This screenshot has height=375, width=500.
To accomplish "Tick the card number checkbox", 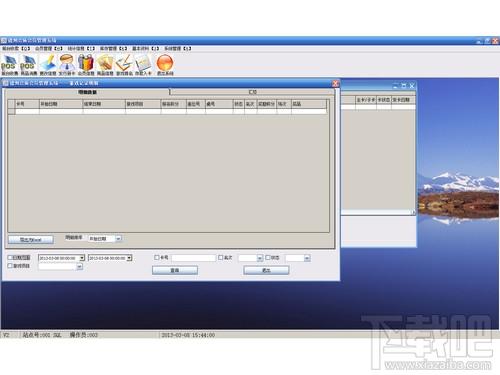I will (x=157, y=257).
